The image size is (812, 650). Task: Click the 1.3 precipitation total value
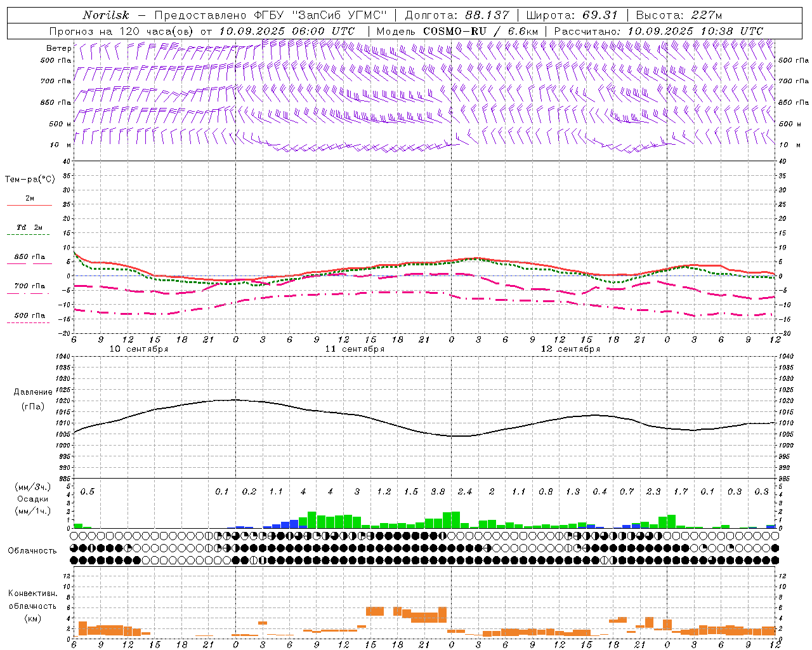[572, 492]
